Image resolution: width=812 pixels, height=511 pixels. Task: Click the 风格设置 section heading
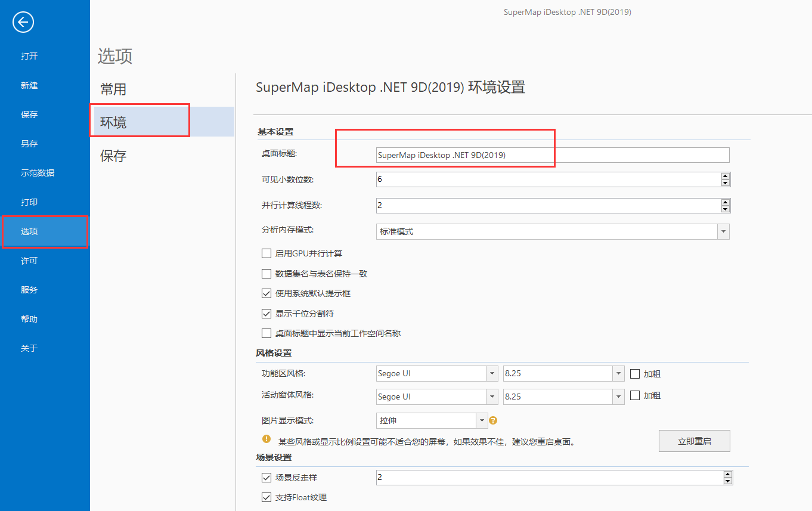pos(274,354)
